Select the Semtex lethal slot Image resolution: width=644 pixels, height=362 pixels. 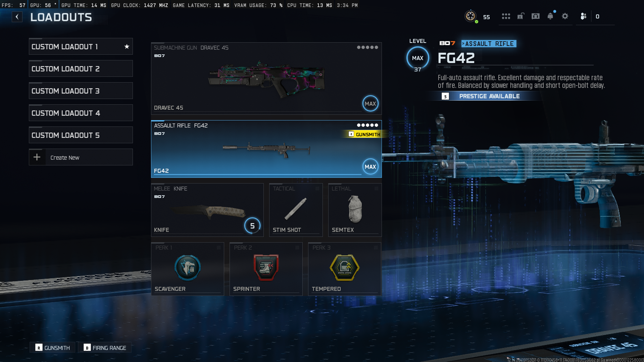[355, 210]
